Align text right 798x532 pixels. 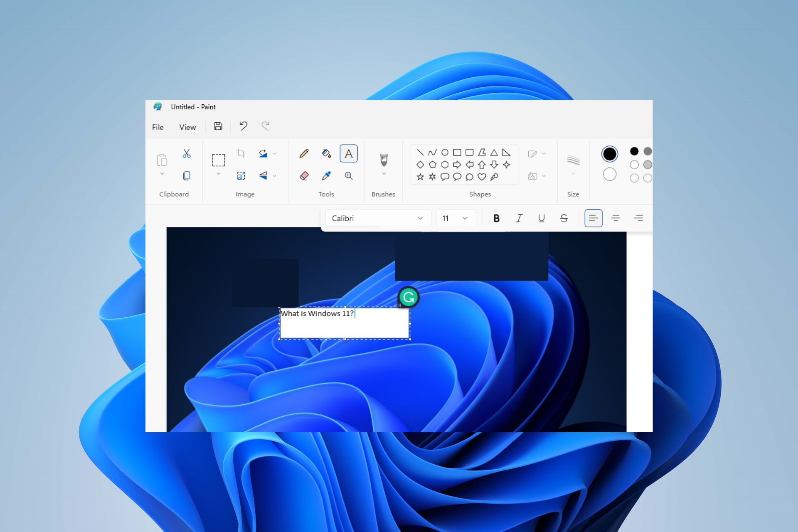tap(638, 218)
